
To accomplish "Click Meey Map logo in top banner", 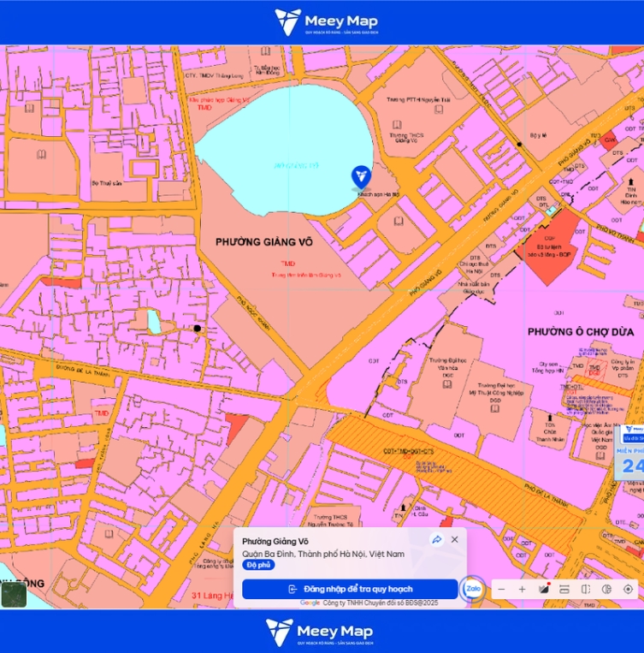I will point(326,22).
